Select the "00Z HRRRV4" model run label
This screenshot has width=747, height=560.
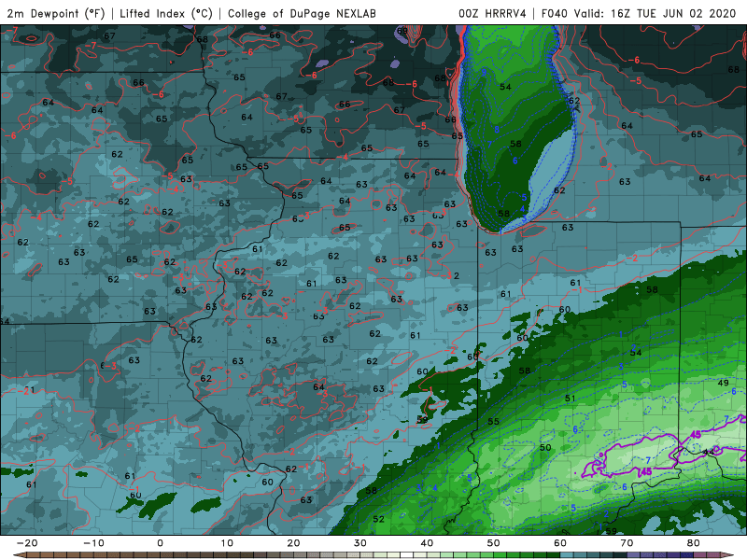pos(492,13)
